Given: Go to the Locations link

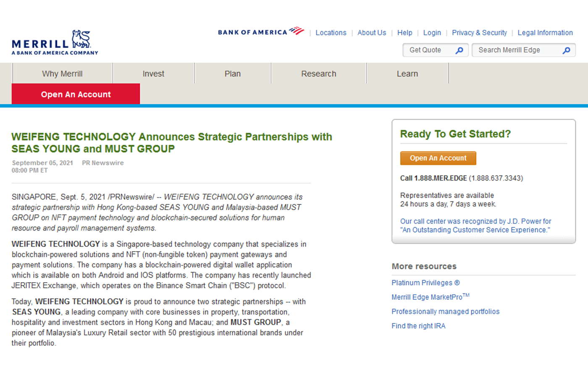Looking at the screenshot, I should click(x=331, y=33).
